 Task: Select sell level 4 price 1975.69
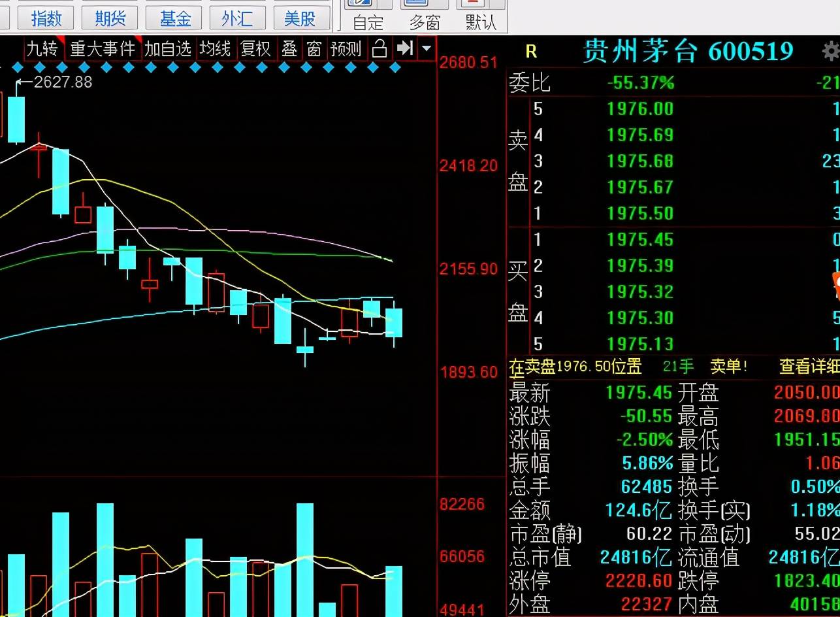640,135
